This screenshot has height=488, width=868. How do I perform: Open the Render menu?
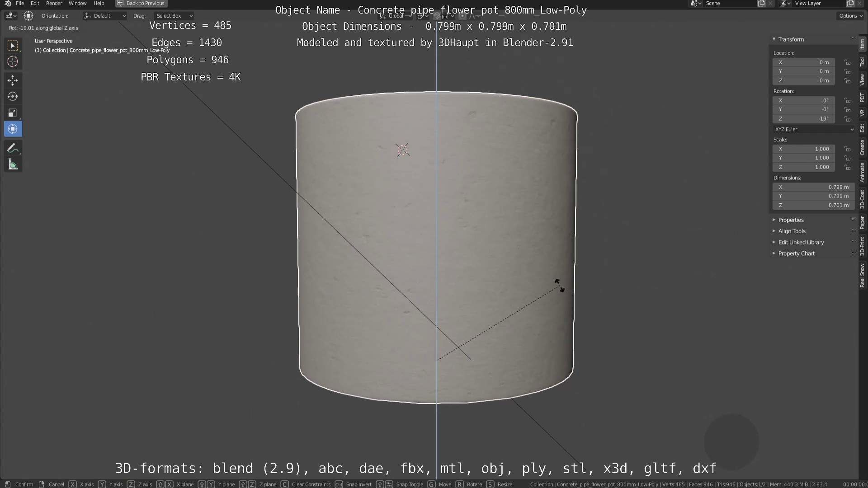(x=54, y=3)
